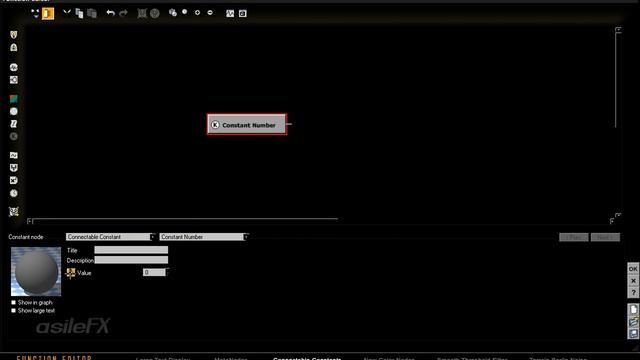The image size is (640, 360).
Task: Open the Constant Number type dropdown
Action: 204,237
